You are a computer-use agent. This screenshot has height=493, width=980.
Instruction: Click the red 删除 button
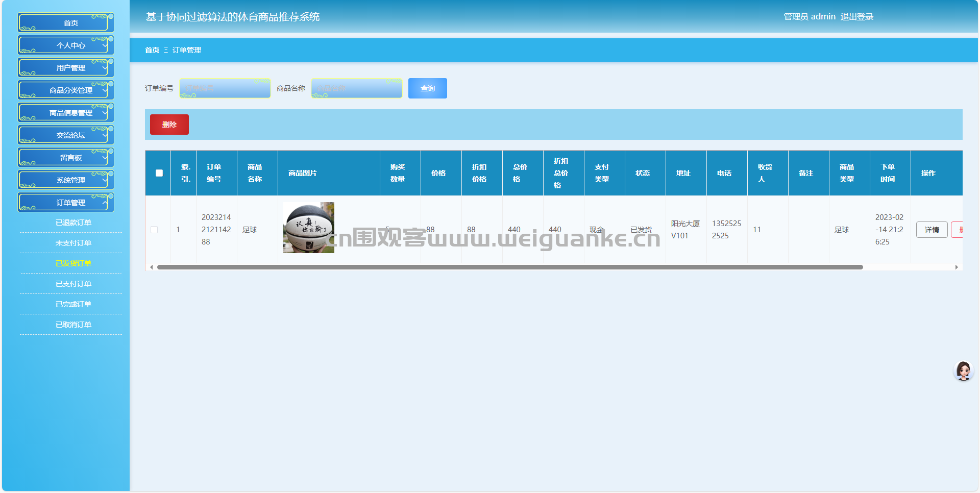tap(169, 125)
